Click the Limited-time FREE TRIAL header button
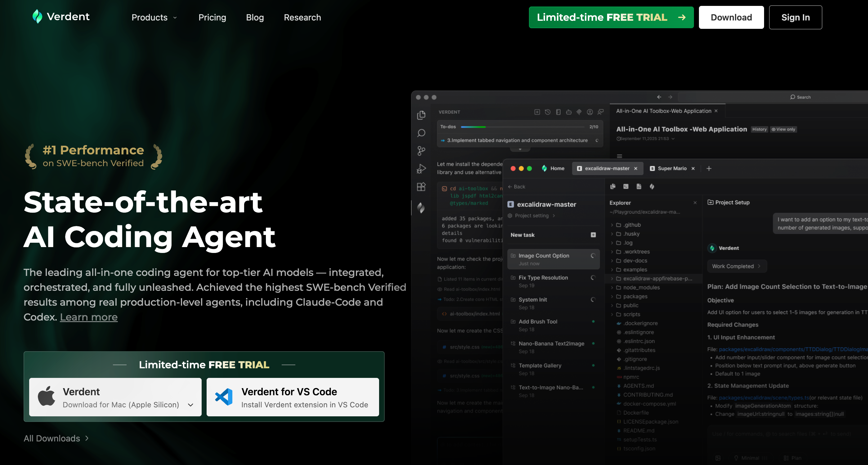Viewport: 868px width, 465px height. [x=611, y=17]
